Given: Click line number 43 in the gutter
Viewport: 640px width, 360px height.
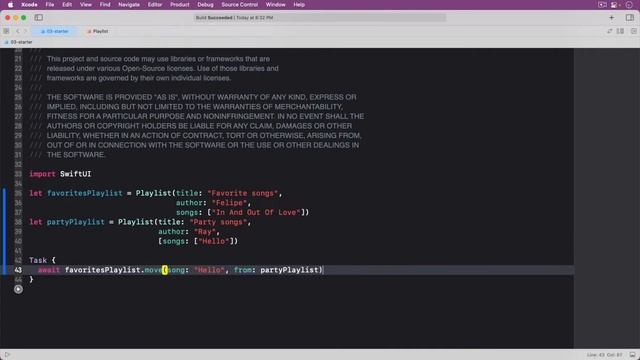Looking at the screenshot, I should [x=18, y=270].
